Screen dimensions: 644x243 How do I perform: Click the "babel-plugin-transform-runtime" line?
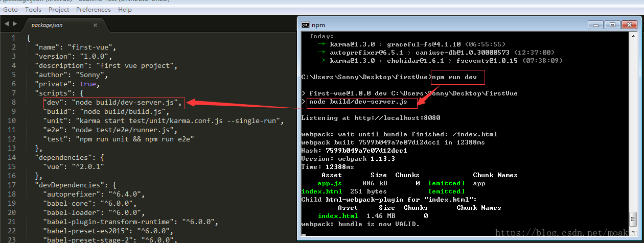pyautogui.click(x=131, y=222)
